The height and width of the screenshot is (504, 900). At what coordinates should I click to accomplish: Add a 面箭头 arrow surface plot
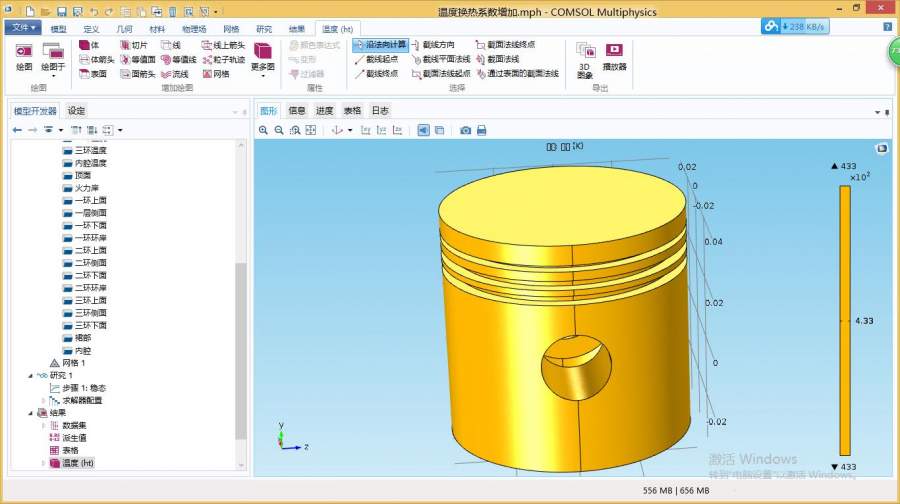tap(138, 73)
